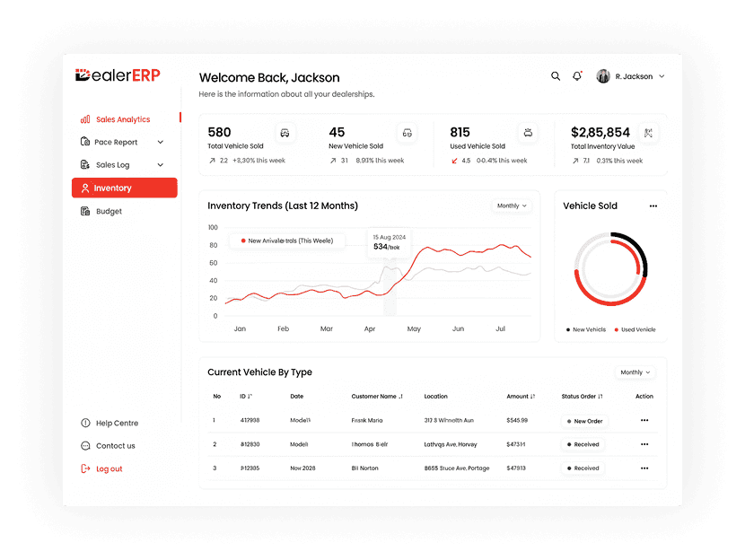745x560 pixels.
Task: Open the notifications bell
Action: point(577,76)
